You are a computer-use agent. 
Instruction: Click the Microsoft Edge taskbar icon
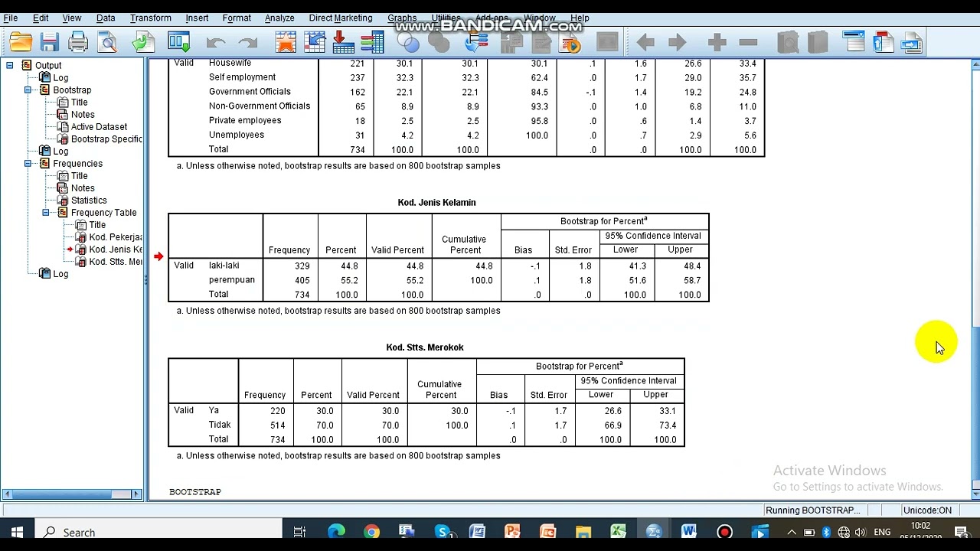coord(336,532)
